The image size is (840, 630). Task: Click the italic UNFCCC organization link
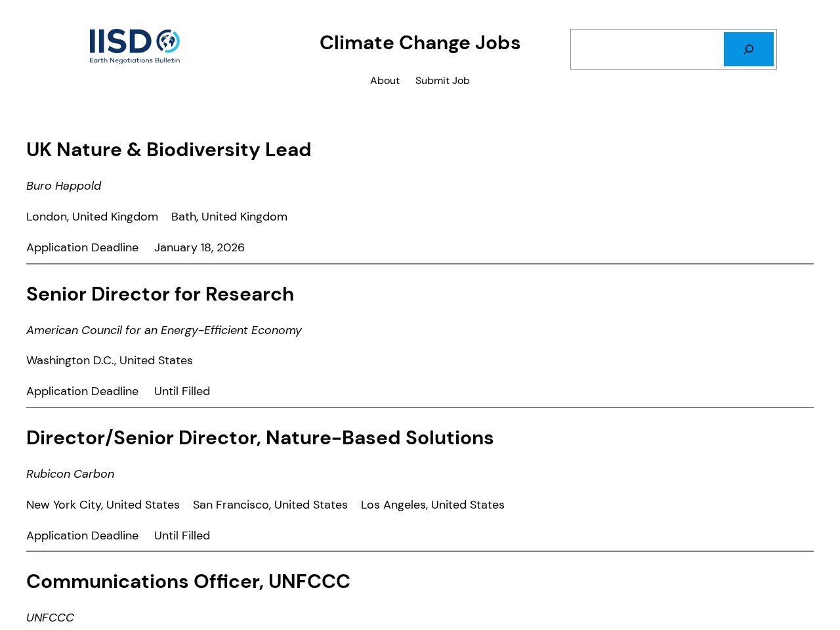[x=51, y=618]
